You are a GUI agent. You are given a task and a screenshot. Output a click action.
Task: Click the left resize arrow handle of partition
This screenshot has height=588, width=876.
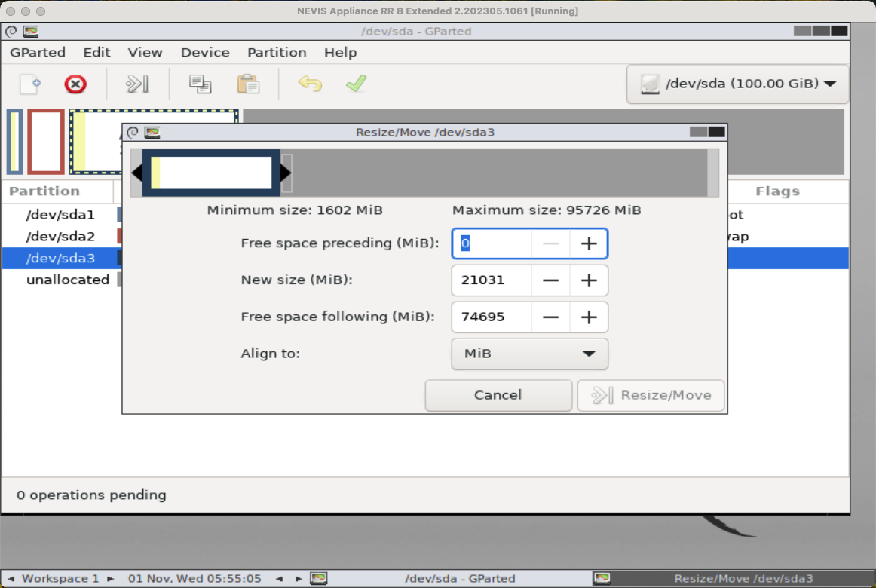[x=136, y=173]
